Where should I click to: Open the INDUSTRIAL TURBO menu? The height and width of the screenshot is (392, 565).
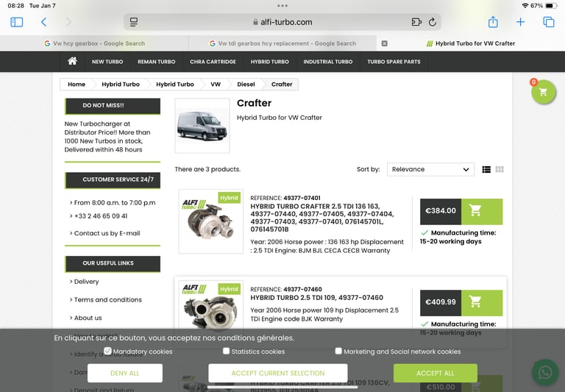(x=328, y=62)
